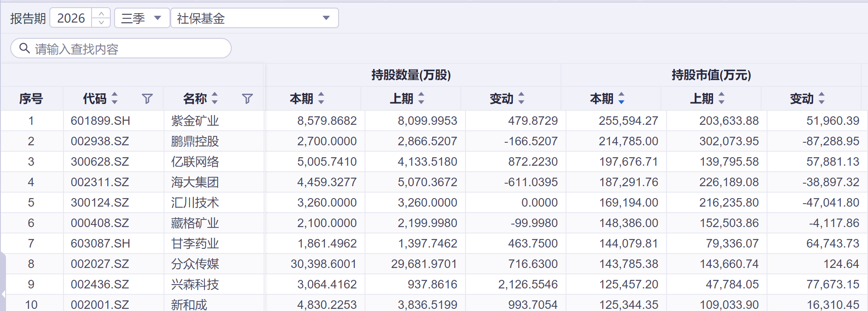Click holdings change value 2,126.5546
Screen dimensions: 868x311
click(x=528, y=285)
